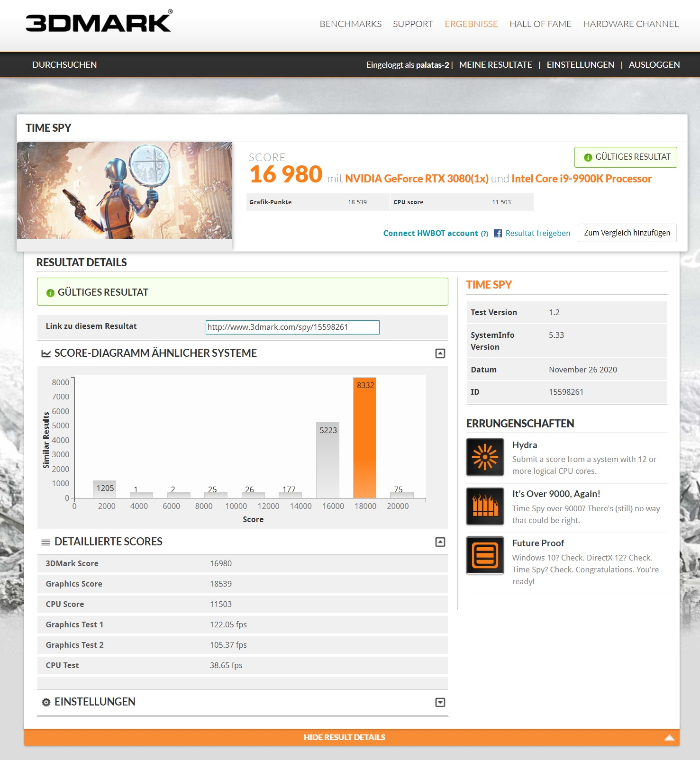Click the Hide Result Details bar
The width and height of the screenshot is (700, 760).
tap(352, 737)
